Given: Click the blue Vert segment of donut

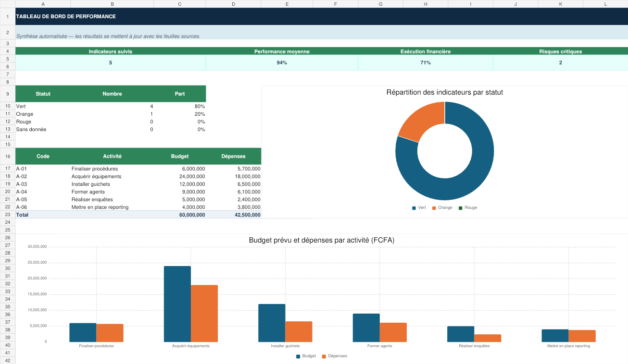Looking at the screenshot, I should point(476,173).
